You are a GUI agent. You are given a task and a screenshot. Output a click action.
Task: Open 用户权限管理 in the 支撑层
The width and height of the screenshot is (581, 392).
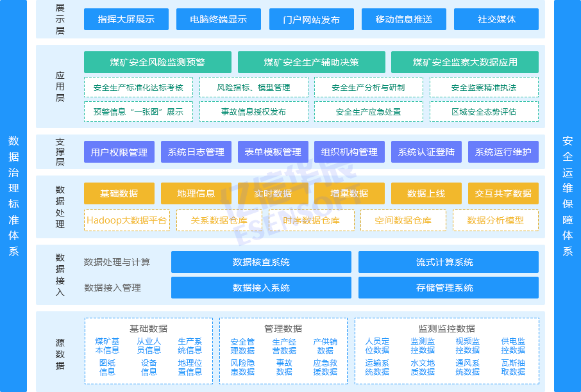pos(119,152)
